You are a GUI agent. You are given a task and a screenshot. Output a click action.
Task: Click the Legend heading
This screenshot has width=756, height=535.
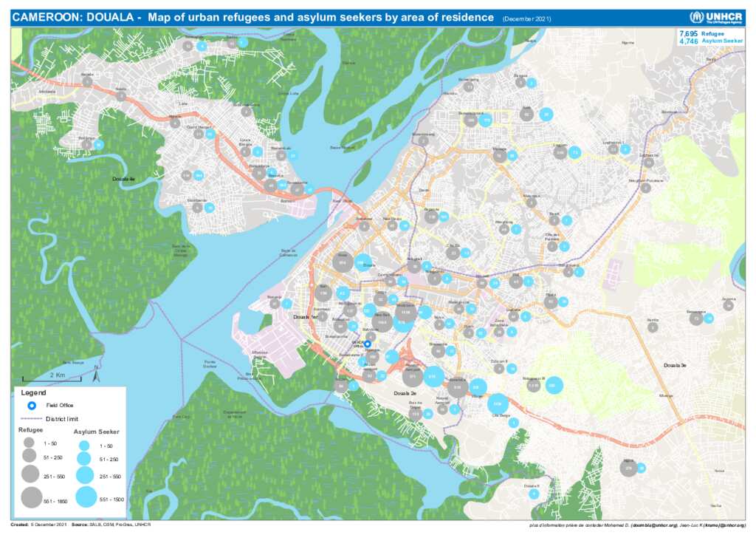pyautogui.click(x=32, y=392)
